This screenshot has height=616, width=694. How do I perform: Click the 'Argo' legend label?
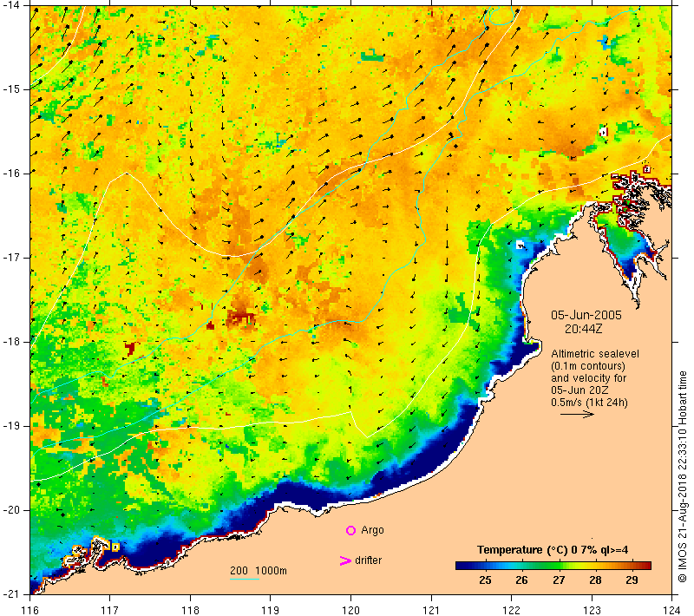(x=372, y=530)
